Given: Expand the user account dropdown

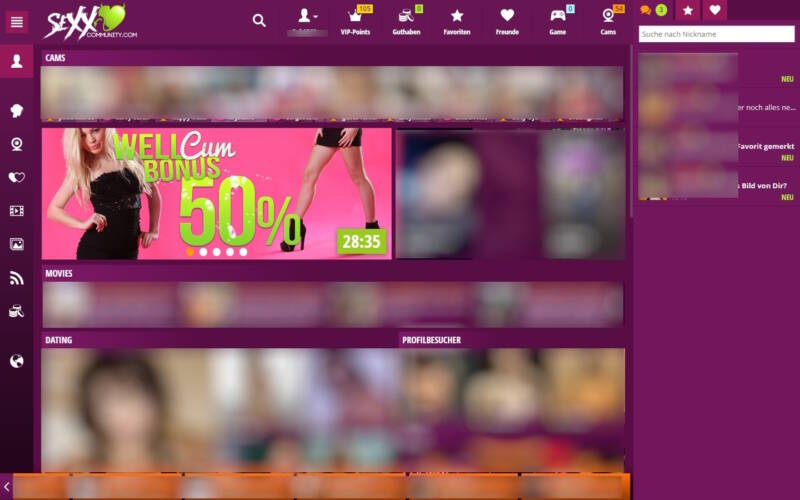Looking at the screenshot, I should [308, 17].
